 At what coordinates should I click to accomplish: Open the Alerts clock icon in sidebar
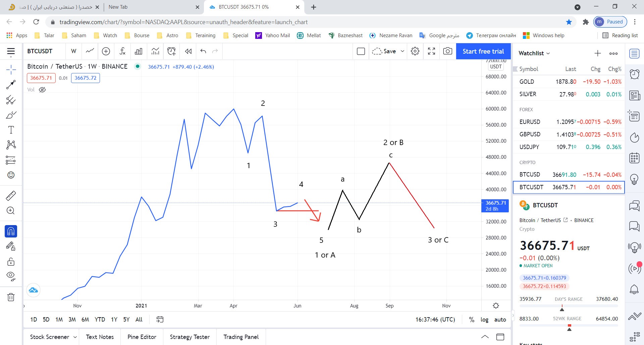tap(634, 74)
